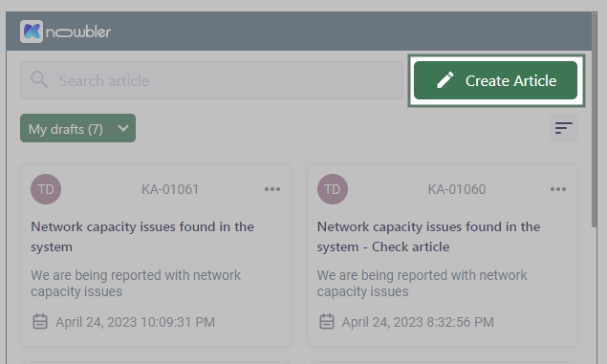Open the sort options icon
The image size is (607, 364).
tap(564, 128)
